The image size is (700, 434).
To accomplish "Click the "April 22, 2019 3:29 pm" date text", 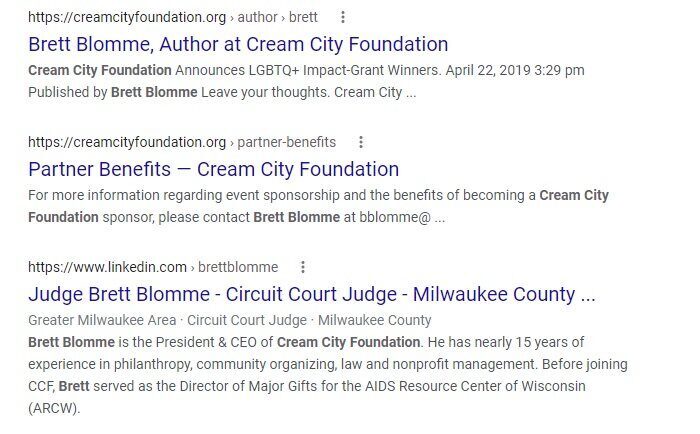I will click(515, 70).
